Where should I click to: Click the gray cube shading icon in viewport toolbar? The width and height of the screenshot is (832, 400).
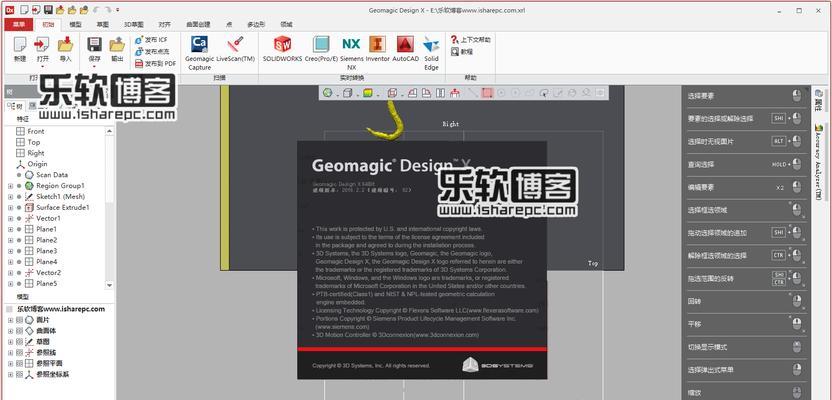point(347,93)
